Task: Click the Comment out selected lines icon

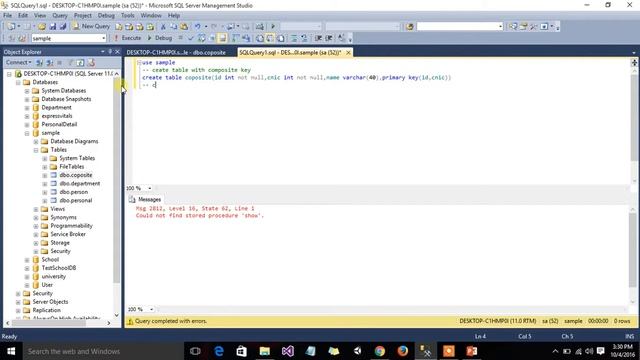Action: click(294, 38)
